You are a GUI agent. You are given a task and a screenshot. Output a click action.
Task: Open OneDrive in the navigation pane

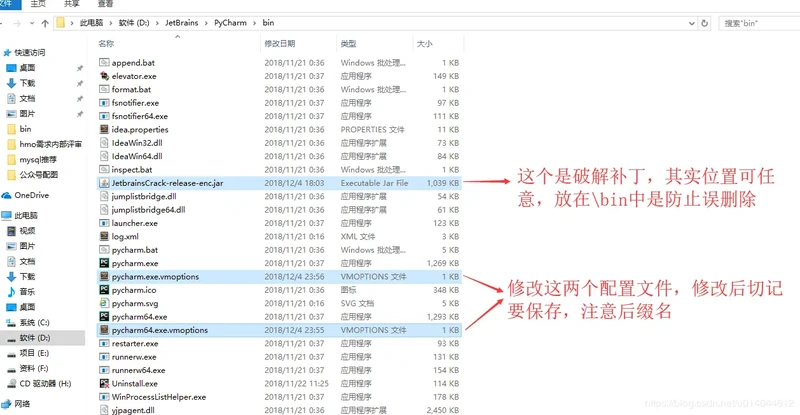(31, 195)
